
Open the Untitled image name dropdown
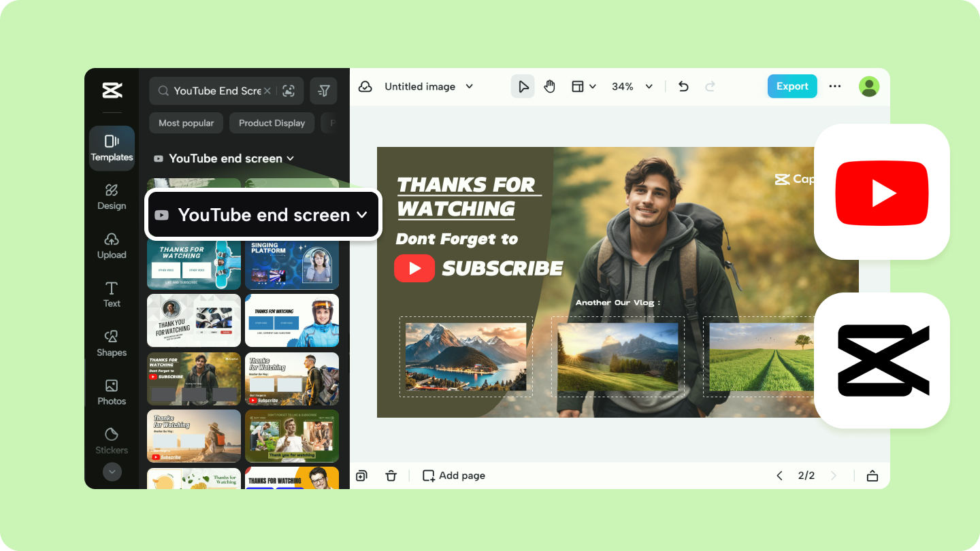(x=469, y=86)
